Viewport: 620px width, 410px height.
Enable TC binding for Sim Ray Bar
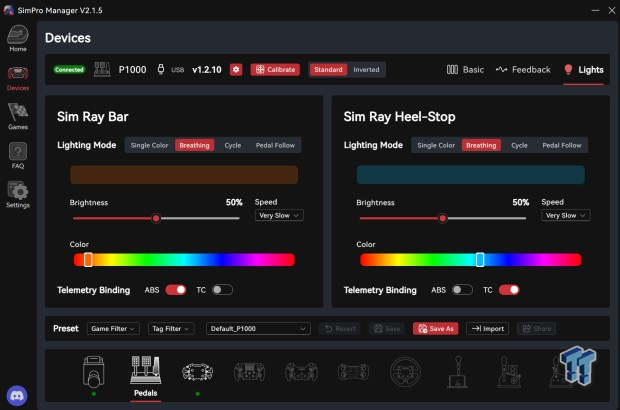[222, 290]
